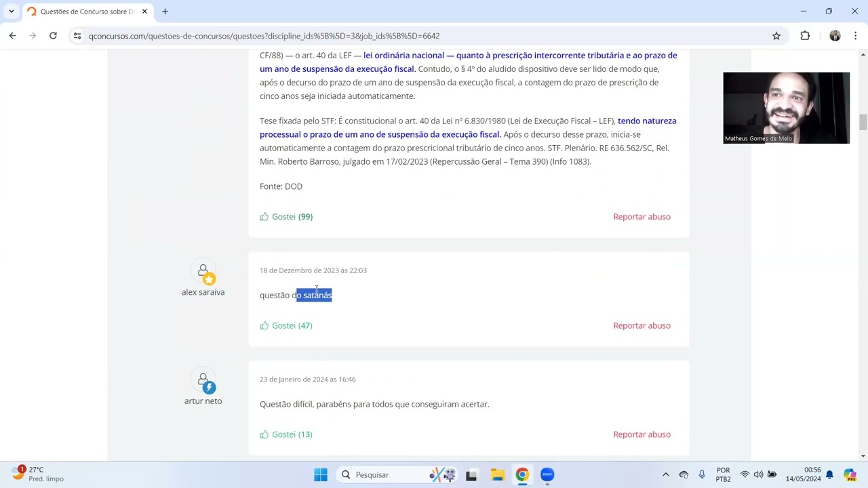Report abuse on artur neto's comment
Viewport: 868px width, 488px height.
[642, 434]
